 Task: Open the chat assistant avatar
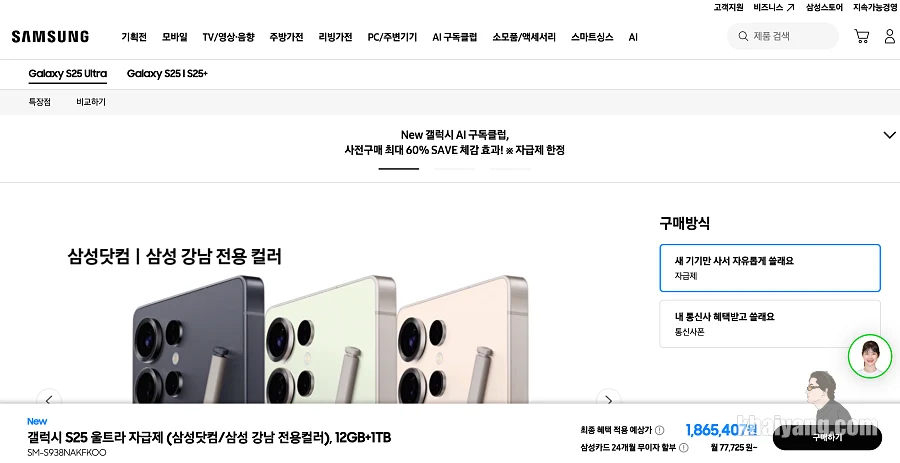coord(870,356)
